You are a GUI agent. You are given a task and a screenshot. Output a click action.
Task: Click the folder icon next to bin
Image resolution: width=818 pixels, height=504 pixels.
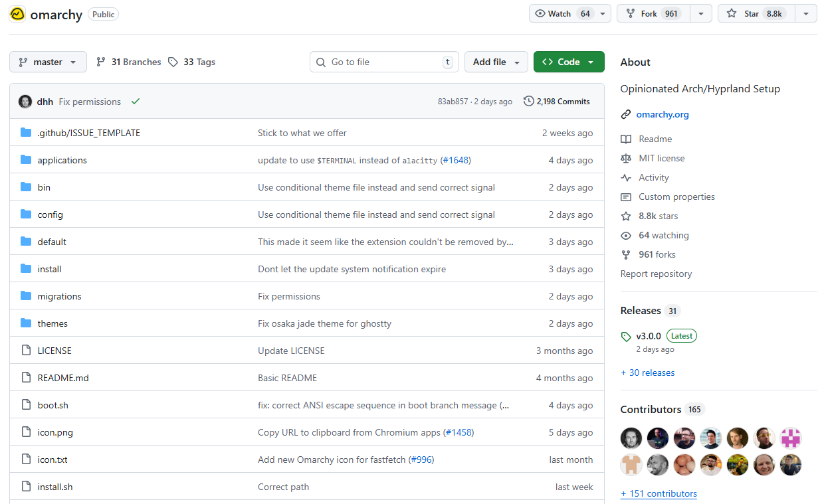[26, 187]
